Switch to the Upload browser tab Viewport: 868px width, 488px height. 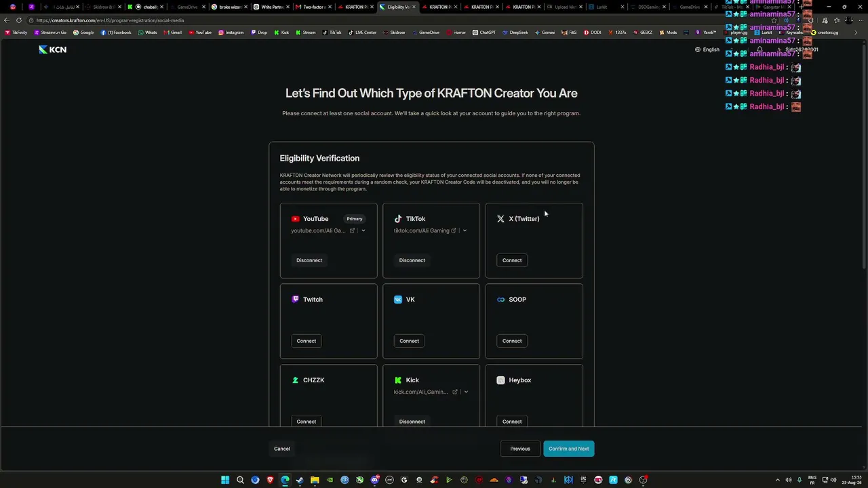point(565,7)
